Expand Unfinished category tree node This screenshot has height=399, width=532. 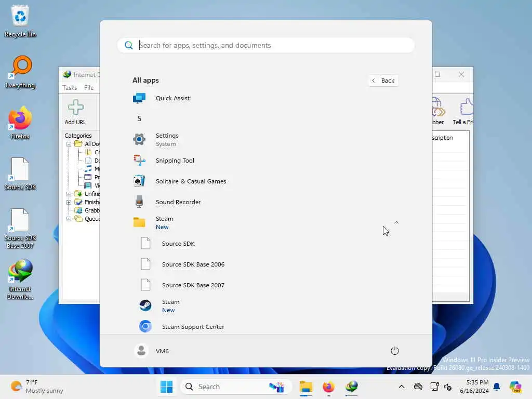[69, 194]
